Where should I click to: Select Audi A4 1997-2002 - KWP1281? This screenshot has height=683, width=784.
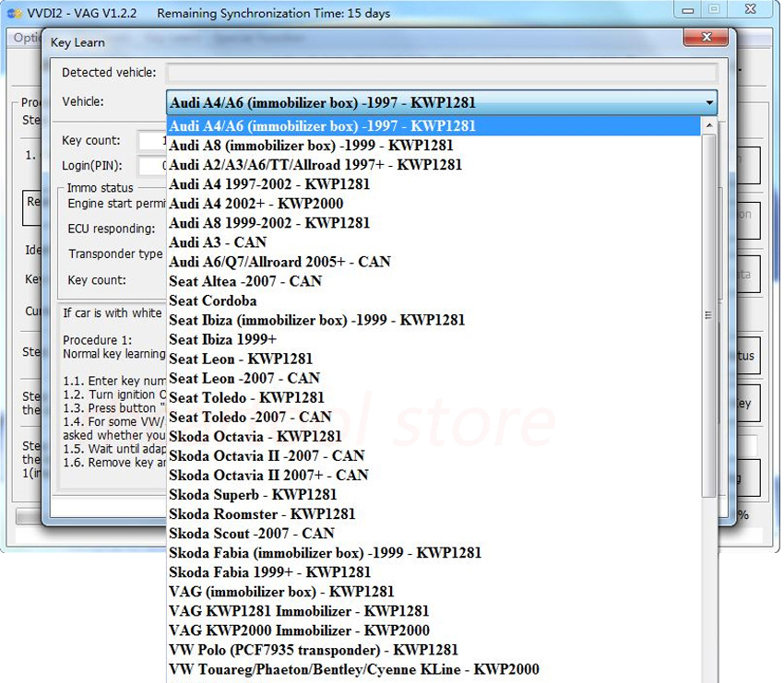pyautogui.click(x=434, y=184)
